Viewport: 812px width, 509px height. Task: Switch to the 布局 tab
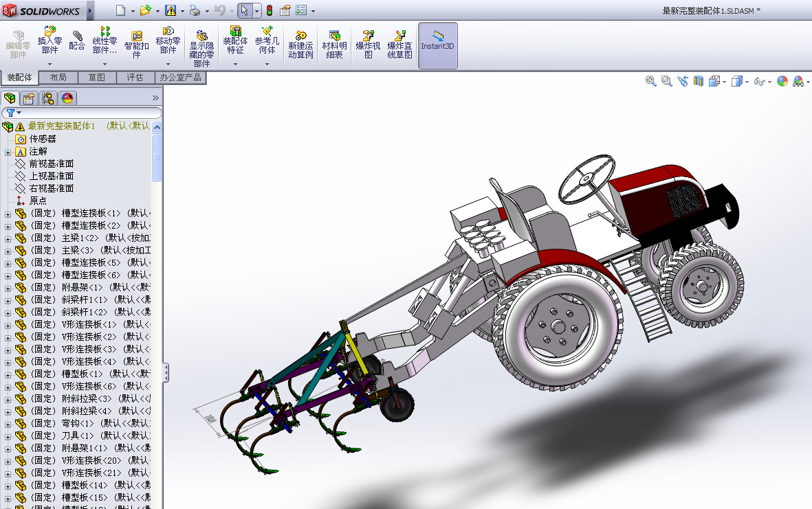pyautogui.click(x=58, y=77)
